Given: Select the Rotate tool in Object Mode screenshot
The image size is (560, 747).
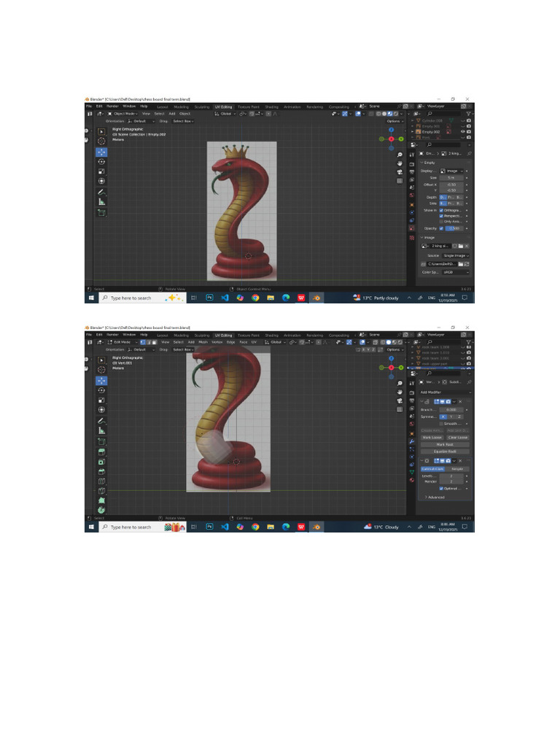Looking at the screenshot, I should click(x=101, y=162).
